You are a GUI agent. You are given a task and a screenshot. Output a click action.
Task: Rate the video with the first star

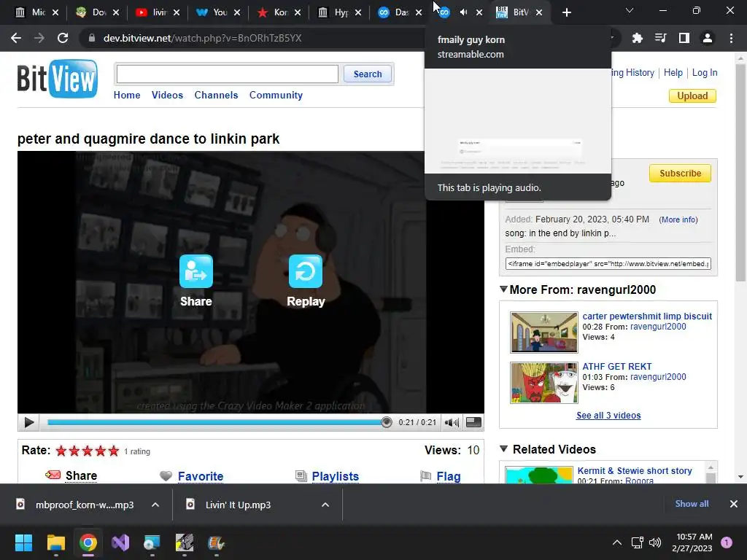click(61, 451)
